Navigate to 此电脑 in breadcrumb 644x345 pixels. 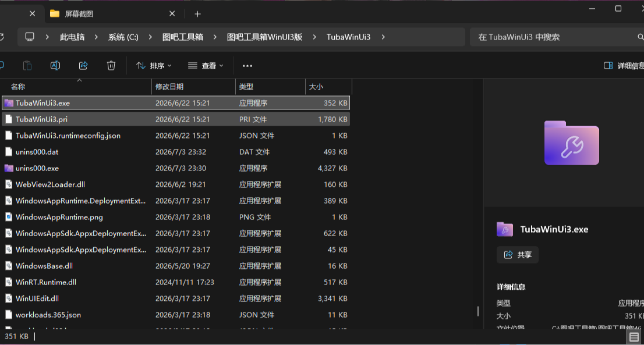point(72,37)
